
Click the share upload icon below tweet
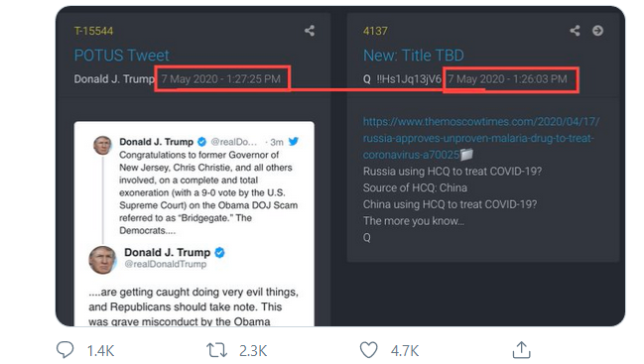click(x=522, y=350)
